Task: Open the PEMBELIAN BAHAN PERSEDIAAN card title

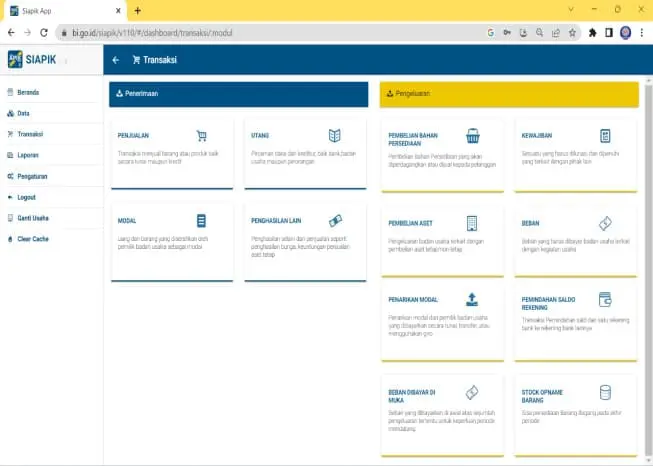Action: coord(413,140)
